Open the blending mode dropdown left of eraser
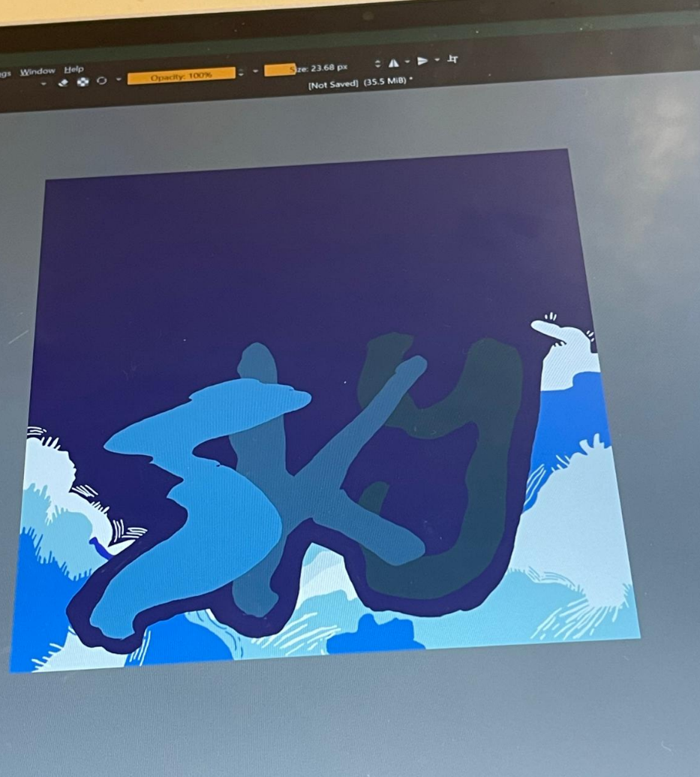700x777 pixels. [x=44, y=83]
